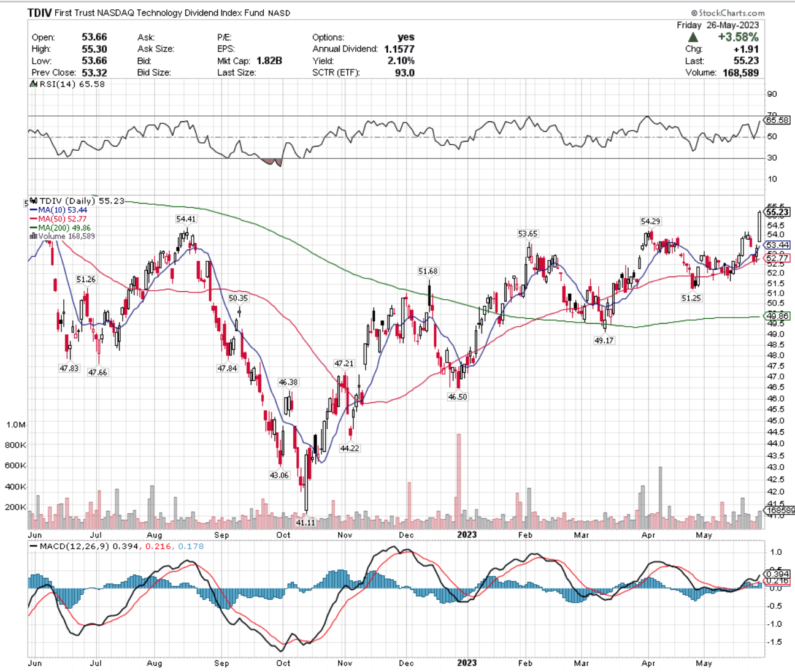Click the date Friday 26-May-2023
This screenshot has height=672, width=795.
[x=718, y=25]
